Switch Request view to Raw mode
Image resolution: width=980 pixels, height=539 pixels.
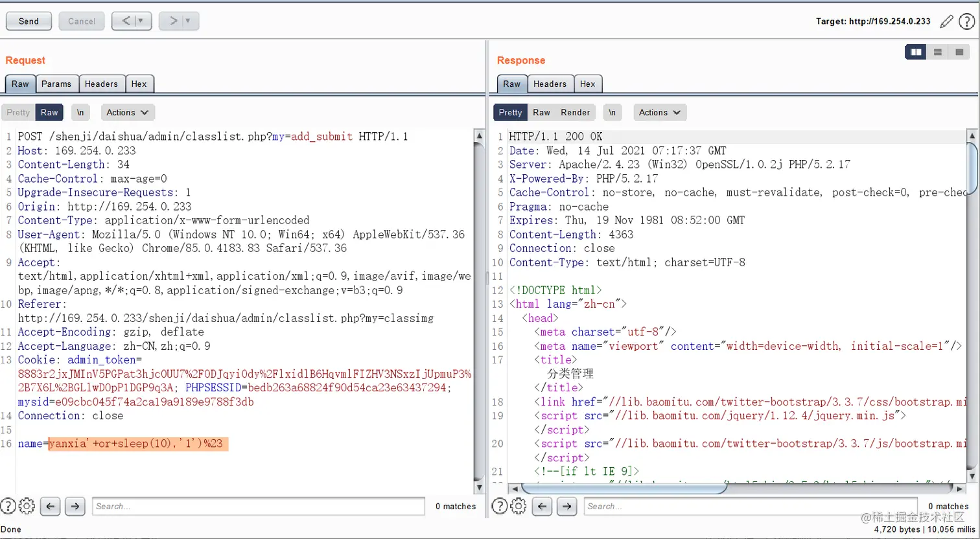[x=49, y=112]
